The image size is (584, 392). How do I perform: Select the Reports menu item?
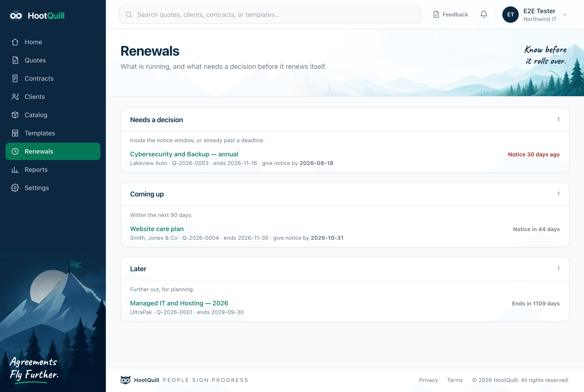tap(53, 170)
